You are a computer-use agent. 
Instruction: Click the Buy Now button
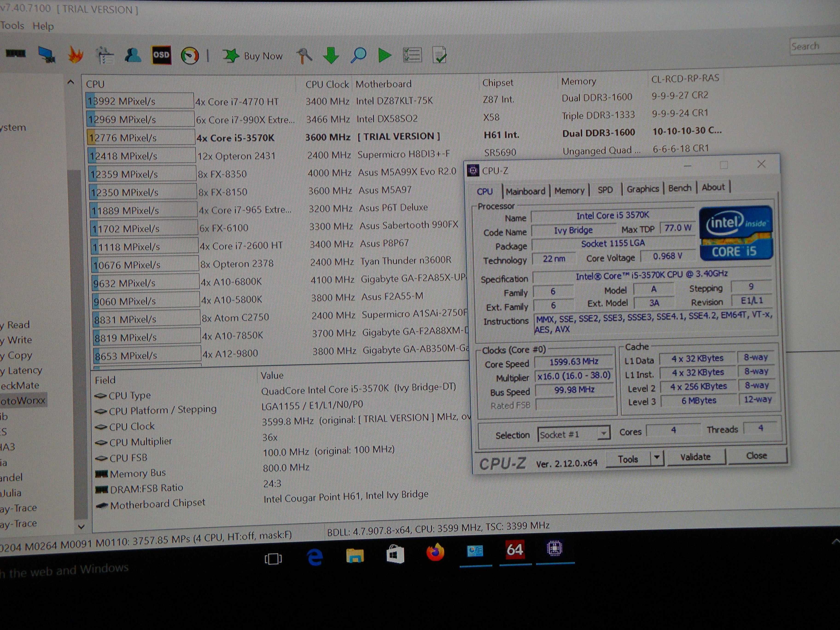click(x=253, y=56)
